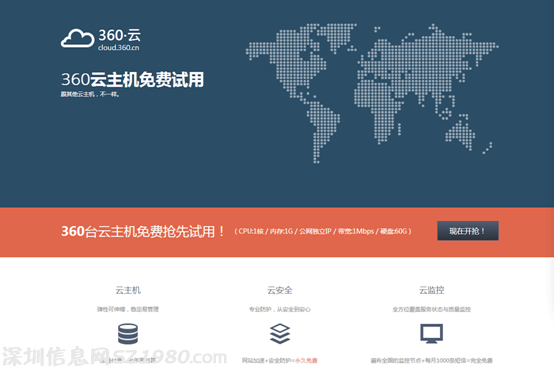Screen dimensions: 554x370
Task: Select the 云主机 heading
Action: point(128,290)
